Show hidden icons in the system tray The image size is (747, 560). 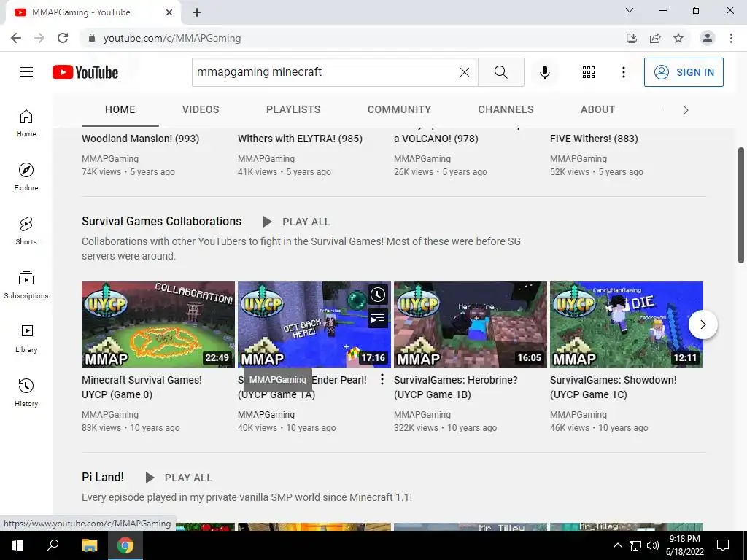[617, 545]
